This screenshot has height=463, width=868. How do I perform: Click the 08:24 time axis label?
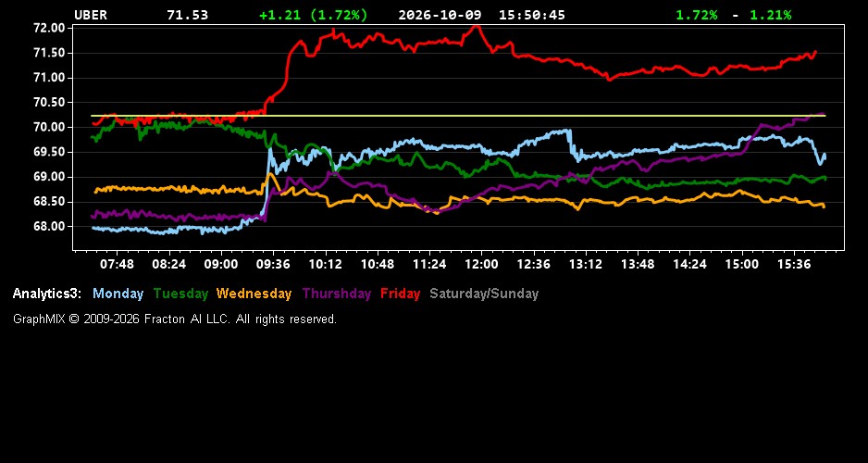click(168, 265)
